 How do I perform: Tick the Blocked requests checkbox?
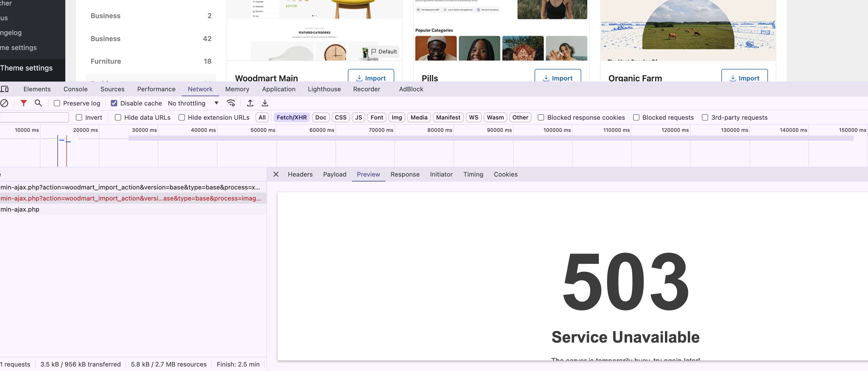(636, 118)
